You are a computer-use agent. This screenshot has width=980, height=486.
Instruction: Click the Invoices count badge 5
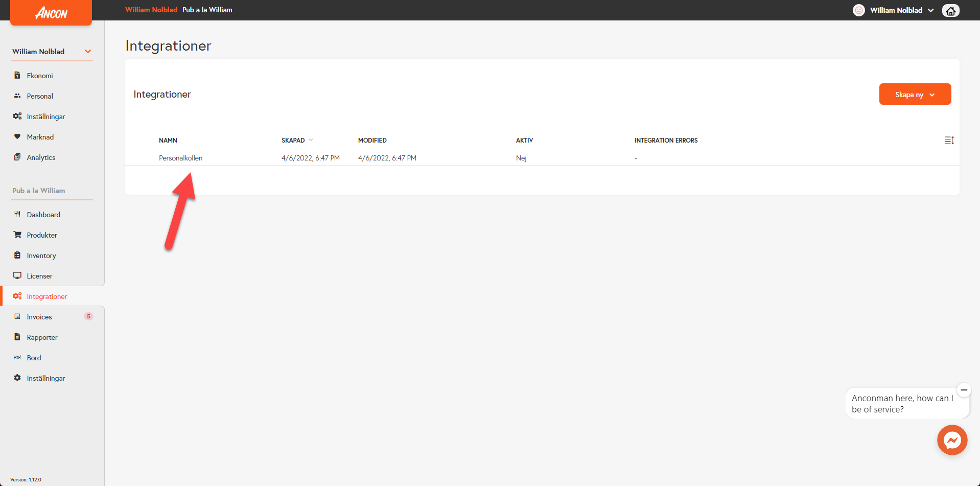(88, 316)
